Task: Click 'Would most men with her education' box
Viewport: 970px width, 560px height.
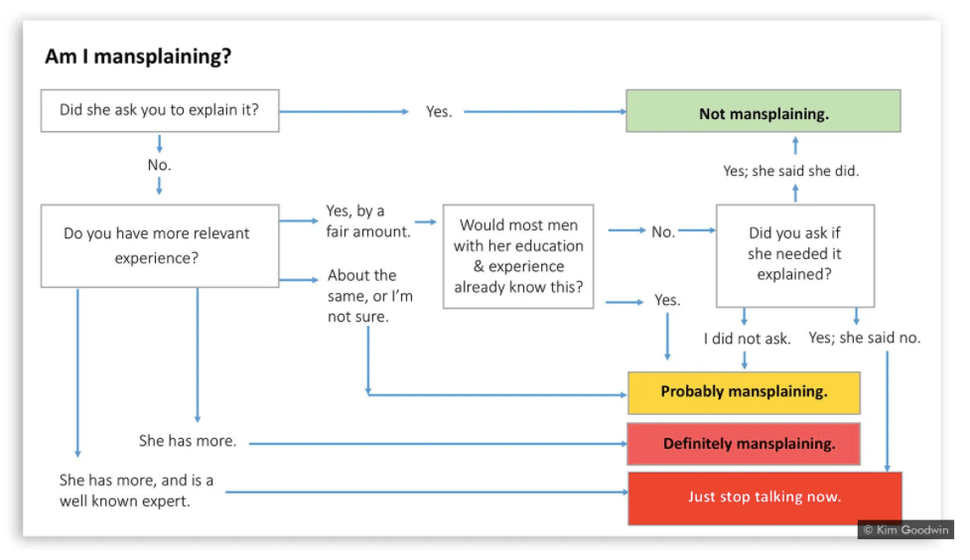Action: 518,256
